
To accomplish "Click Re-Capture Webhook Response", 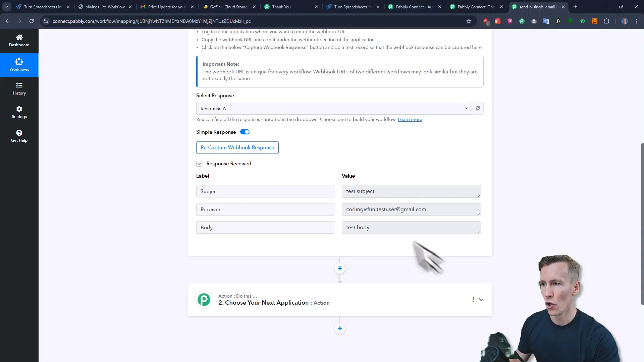I will click(x=237, y=147).
